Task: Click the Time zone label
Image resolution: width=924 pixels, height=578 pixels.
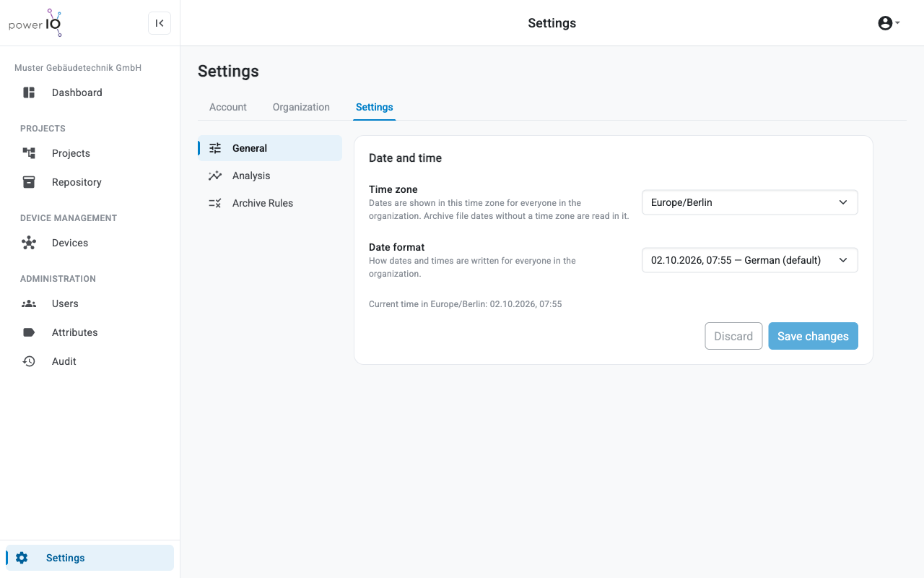Action: (393, 189)
